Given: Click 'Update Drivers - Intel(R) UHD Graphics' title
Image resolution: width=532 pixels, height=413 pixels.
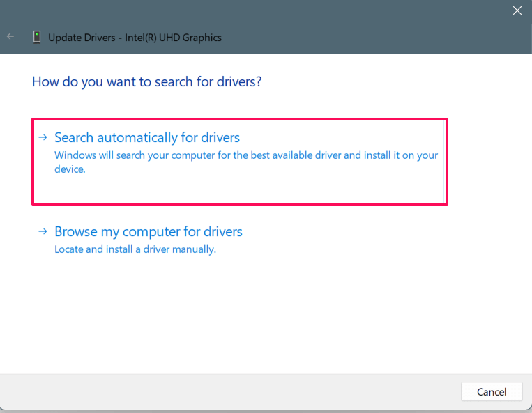Looking at the screenshot, I should (x=135, y=38).
